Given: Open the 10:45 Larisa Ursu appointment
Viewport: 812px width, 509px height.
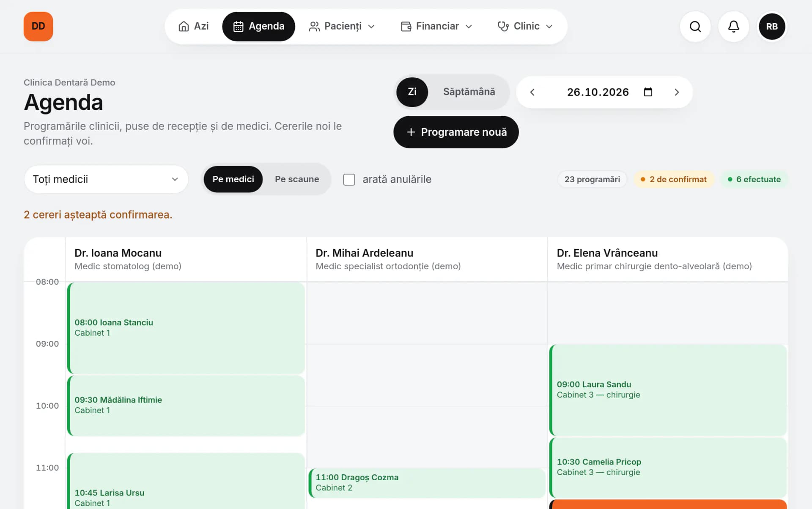Looking at the screenshot, I should (x=186, y=481).
